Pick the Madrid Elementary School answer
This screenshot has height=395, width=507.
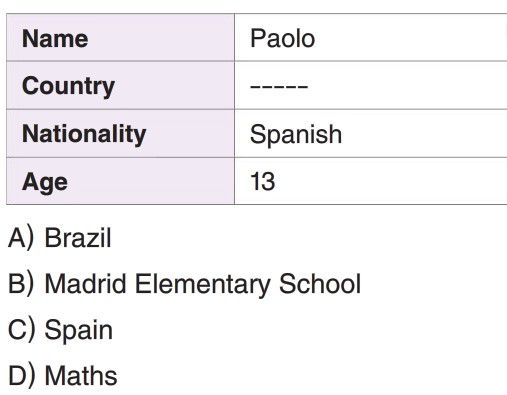point(184,284)
